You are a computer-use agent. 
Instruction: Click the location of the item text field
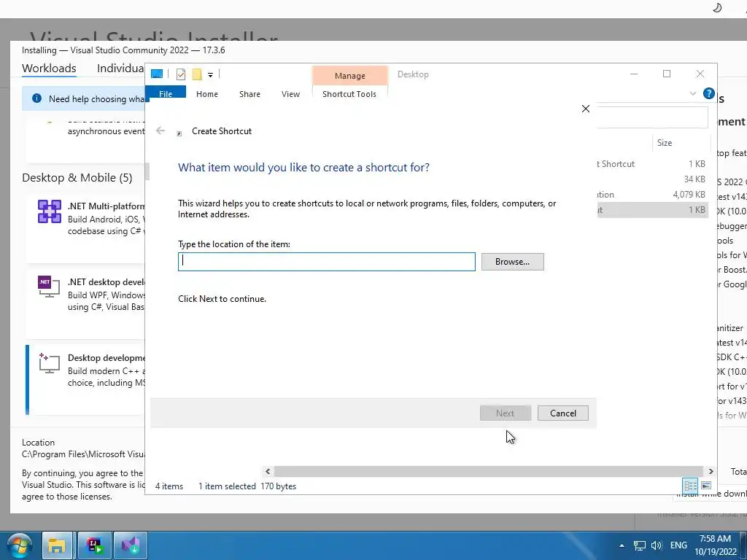click(327, 262)
